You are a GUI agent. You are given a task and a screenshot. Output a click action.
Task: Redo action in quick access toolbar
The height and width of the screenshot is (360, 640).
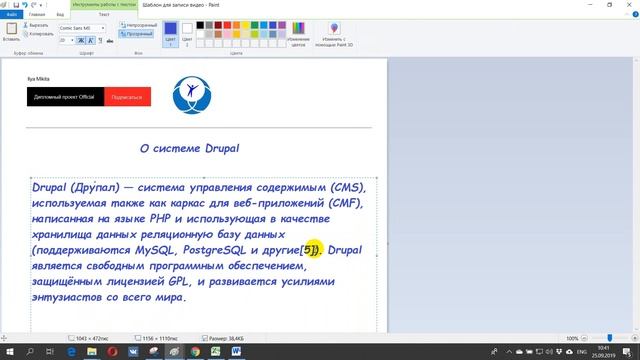click(34, 5)
